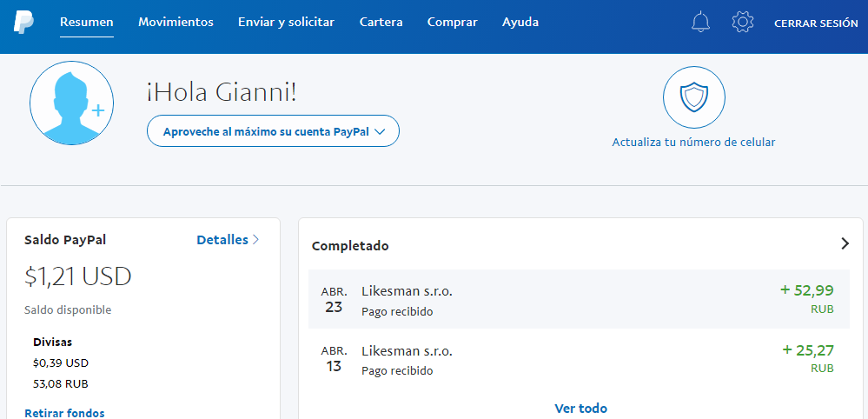Expand Completado section with right chevron
The image size is (868, 419).
(x=845, y=243)
